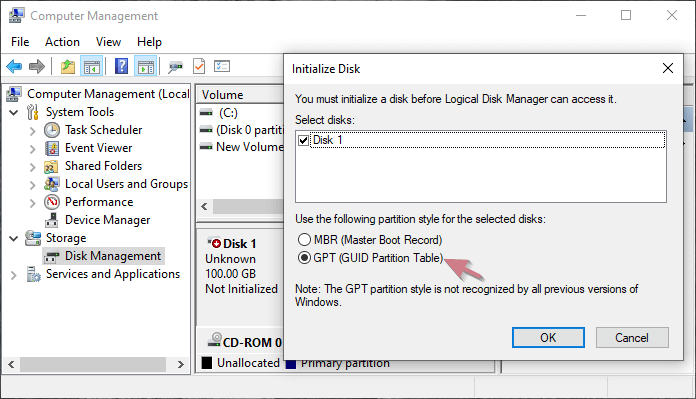Click the black Unallocated legend swatch
Image resolution: width=696 pixels, height=399 pixels.
pyautogui.click(x=207, y=363)
